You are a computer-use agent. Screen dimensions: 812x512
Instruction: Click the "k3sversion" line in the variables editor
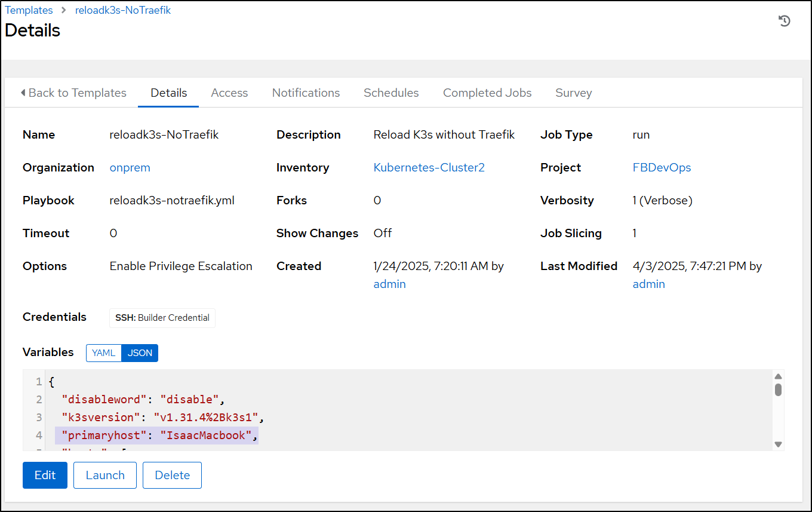162,417
